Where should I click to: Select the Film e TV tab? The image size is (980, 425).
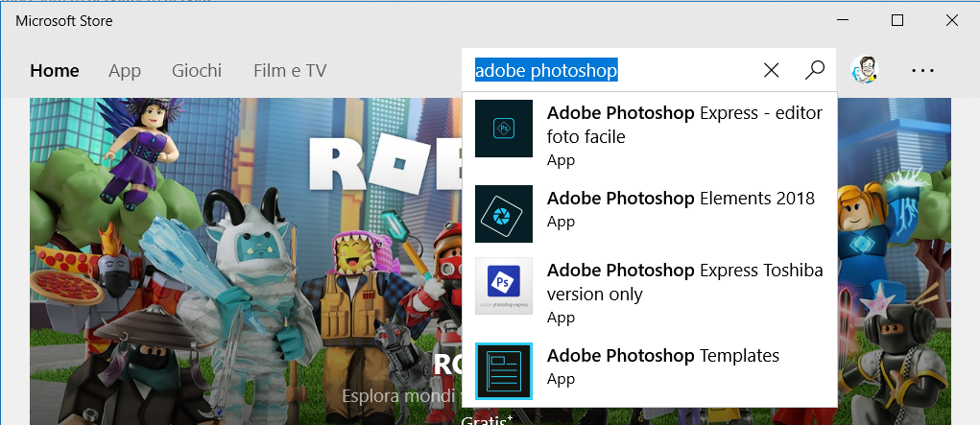pos(290,70)
